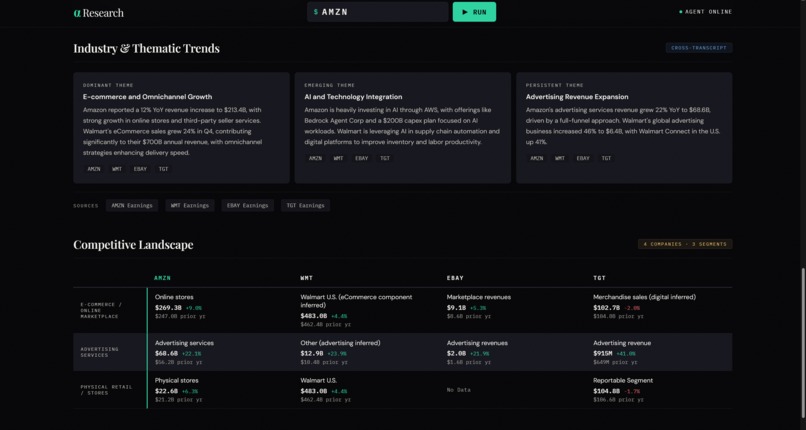Image resolution: width=806 pixels, height=430 pixels.
Task: Click Target Merchandise sales $102.7B value
Action: point(607,308)
